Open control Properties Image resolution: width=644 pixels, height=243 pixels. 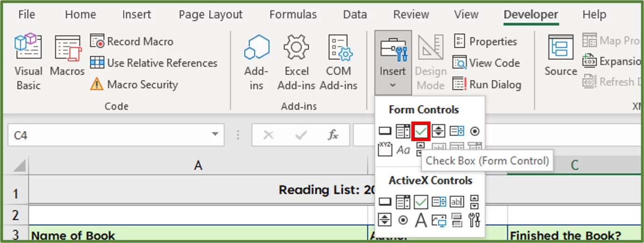click(485, 42)
